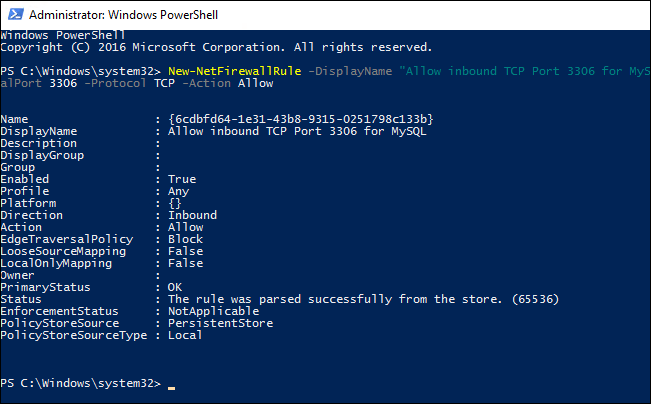651x404 pixels.
Task: Click the LooseSourceMapping value False
Action: [x=185, y=251]
